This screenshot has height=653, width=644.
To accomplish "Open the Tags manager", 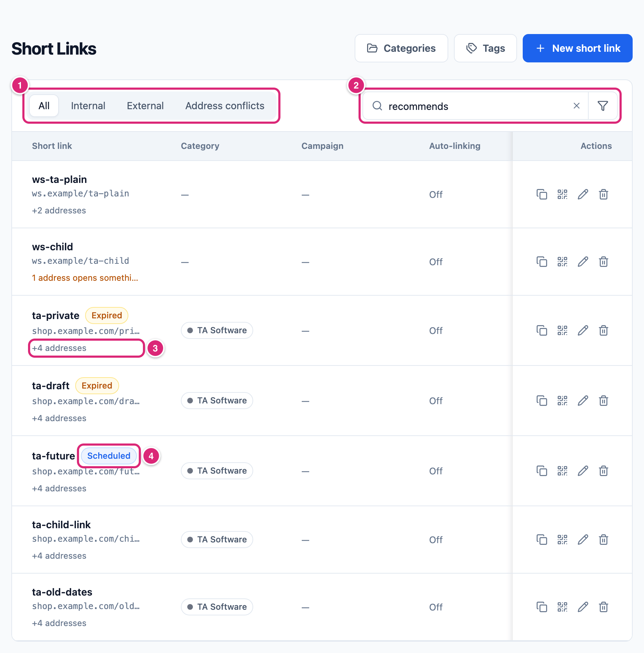I will click(485, 48).
